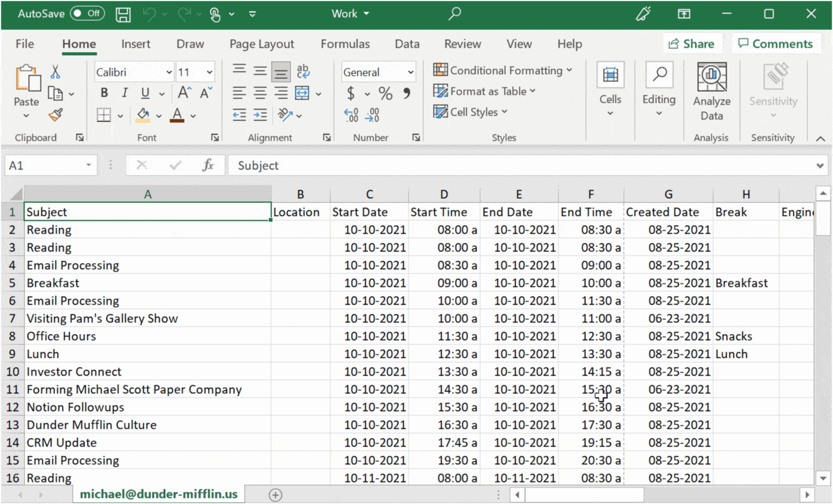This screenshot has height=504, width=833.
Task: Switch to the Review tab
Action: 462,44
